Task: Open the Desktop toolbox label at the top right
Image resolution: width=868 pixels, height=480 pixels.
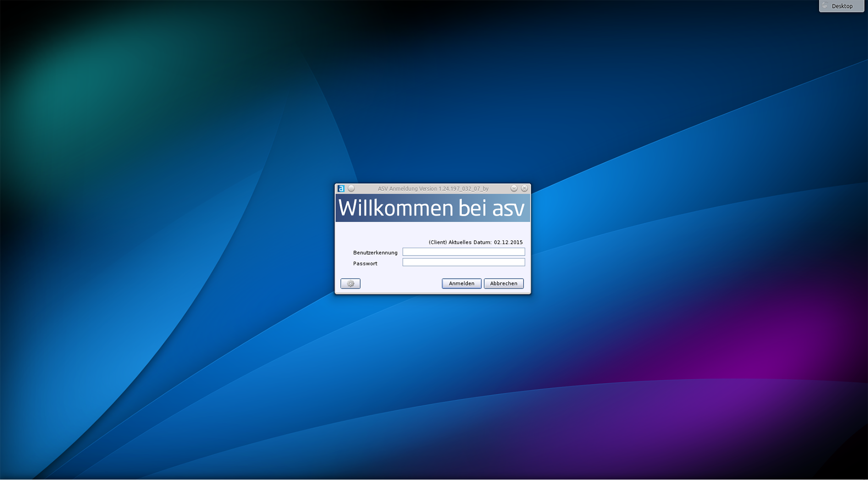Action: 842,6
